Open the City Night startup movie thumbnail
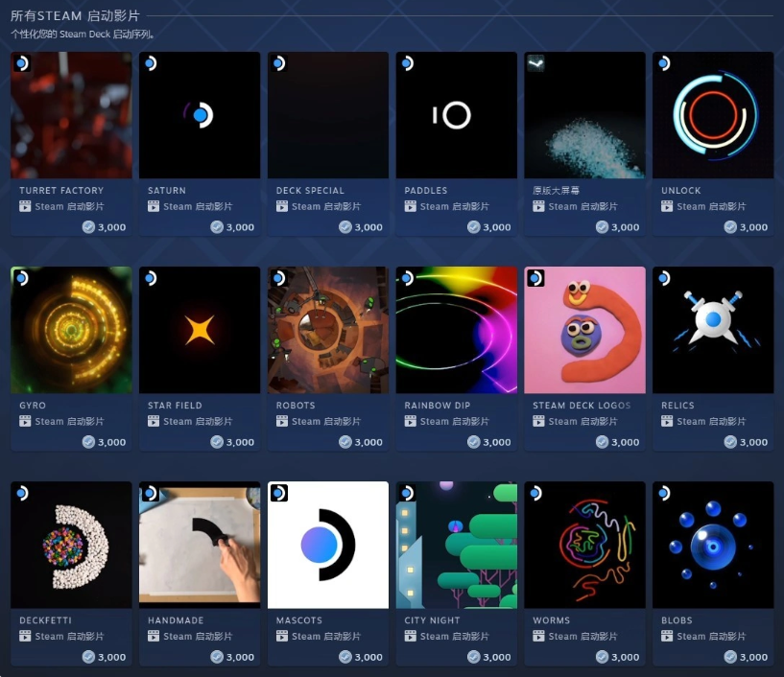Image resolution: width=784 pixels, height=677 pixels. point(457,545)
